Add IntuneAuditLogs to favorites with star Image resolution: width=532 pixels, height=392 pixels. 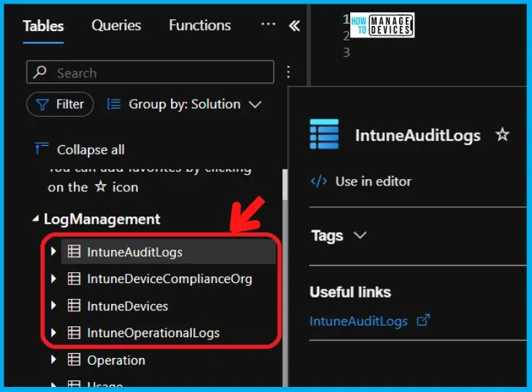pyautogui.click(x=502, y=135)
